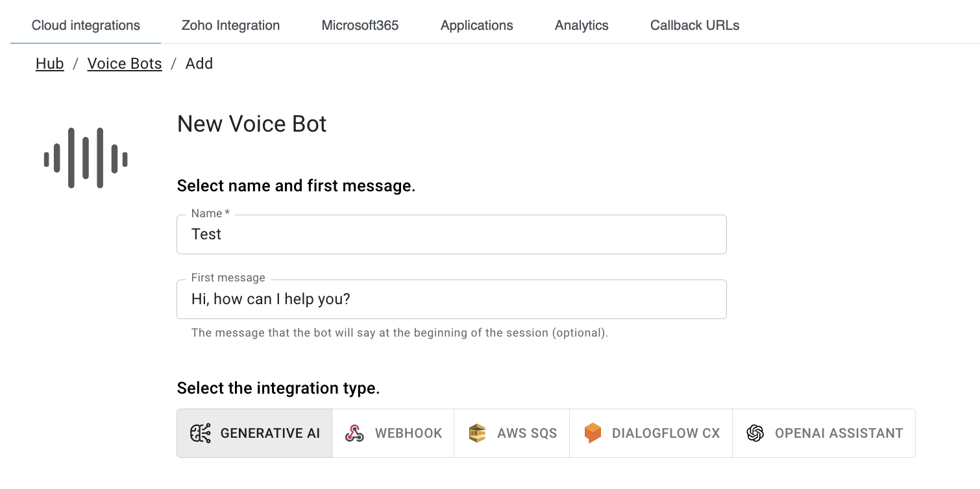
Task: Open the Applications tab
Action: coord(476,25)
